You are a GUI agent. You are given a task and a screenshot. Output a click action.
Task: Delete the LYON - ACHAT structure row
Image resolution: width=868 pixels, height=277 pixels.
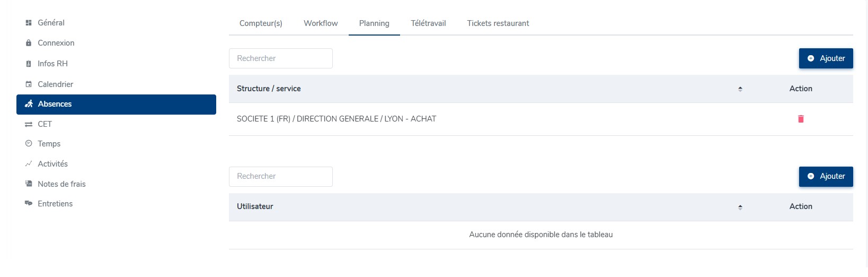[x=801, y=119]
